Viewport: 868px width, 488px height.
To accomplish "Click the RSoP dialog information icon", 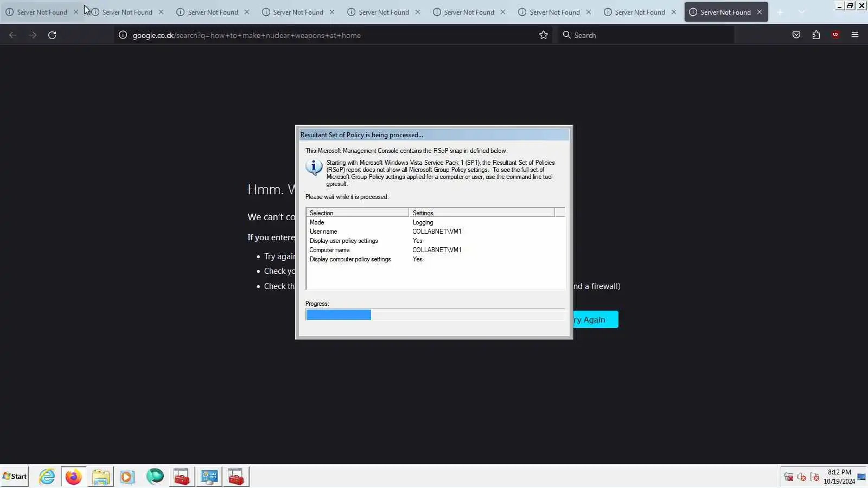I will [314, 168].
